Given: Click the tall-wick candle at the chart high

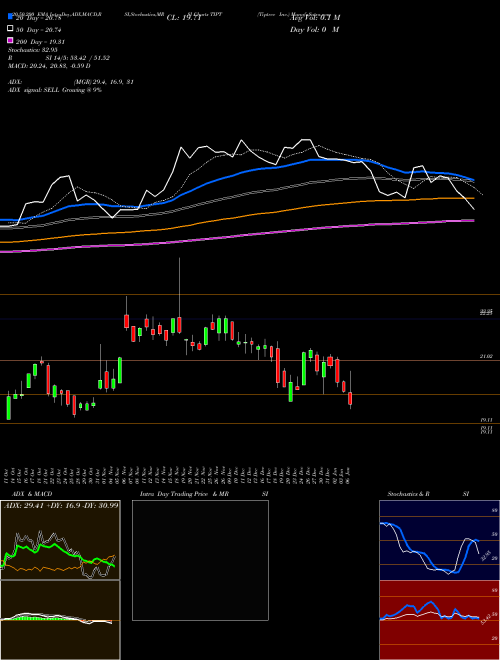Looking at the screenshot, I should point(179,325).
